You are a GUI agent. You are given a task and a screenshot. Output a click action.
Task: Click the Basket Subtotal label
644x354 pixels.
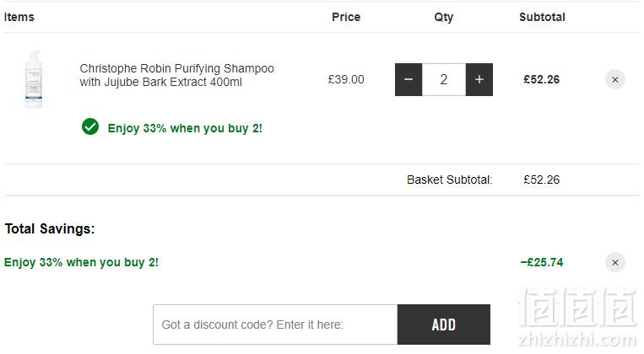[x=449, y=180]
